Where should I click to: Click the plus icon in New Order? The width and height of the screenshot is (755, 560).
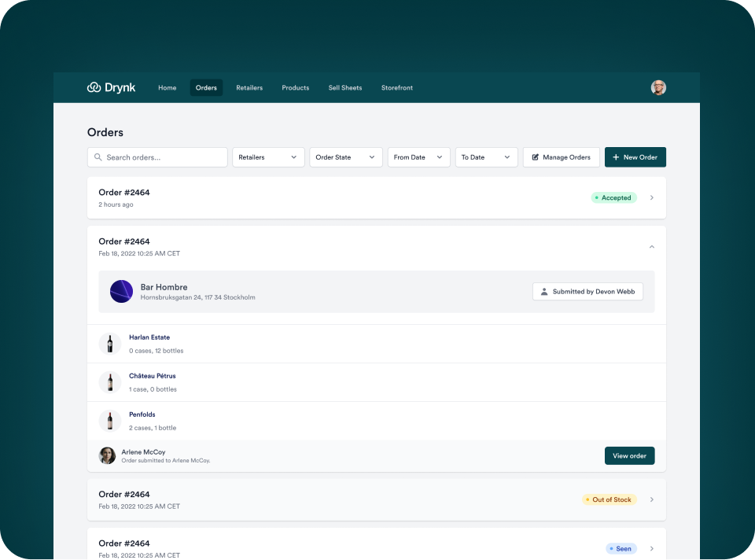pos(615,157)
